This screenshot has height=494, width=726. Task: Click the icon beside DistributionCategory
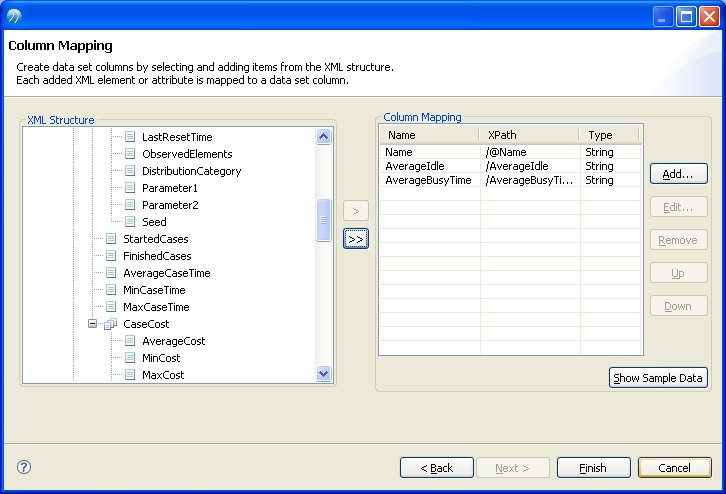130,171
